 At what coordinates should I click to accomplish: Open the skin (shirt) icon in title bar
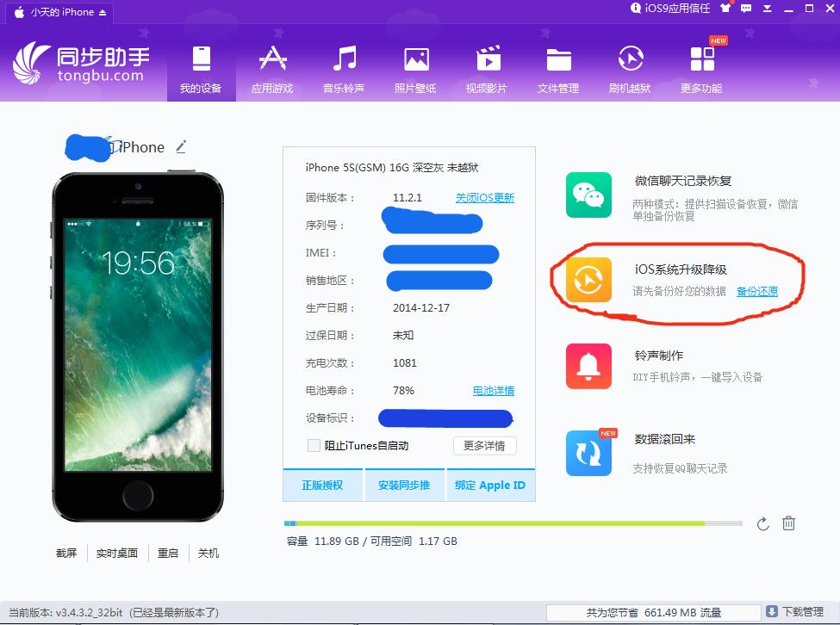tap(727, 9)
